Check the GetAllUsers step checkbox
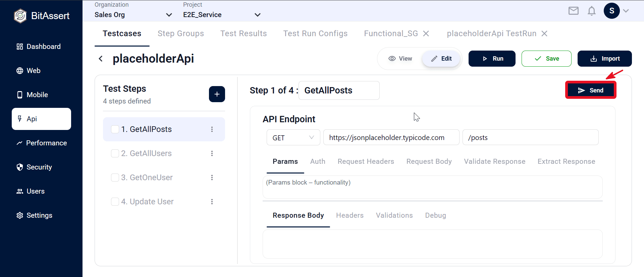 [115, 153]
